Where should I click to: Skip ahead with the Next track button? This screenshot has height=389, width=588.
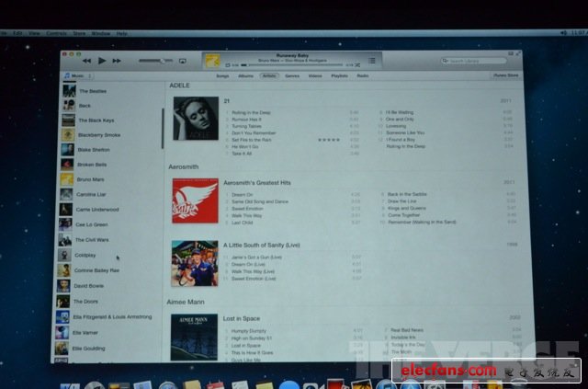coord(118,61)
